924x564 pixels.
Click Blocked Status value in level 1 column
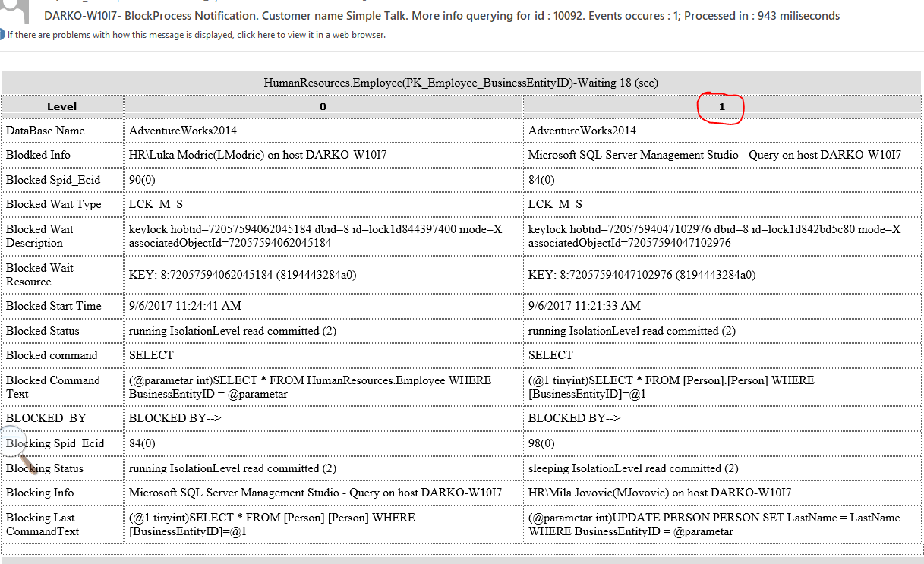coord(632,331)
